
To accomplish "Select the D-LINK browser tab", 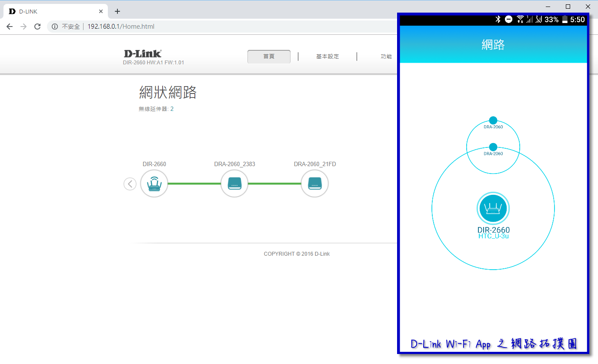I will pyautogui.click(x=55, y=11).
